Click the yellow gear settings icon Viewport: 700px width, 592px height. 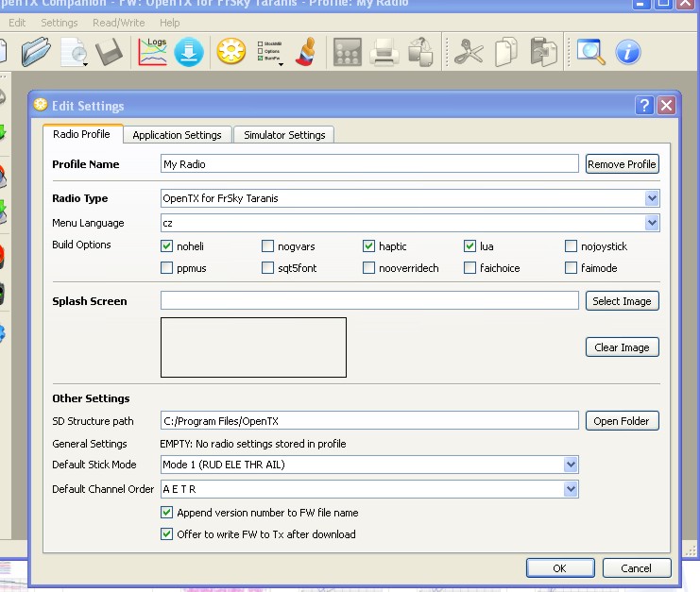[x=230, y=51]
